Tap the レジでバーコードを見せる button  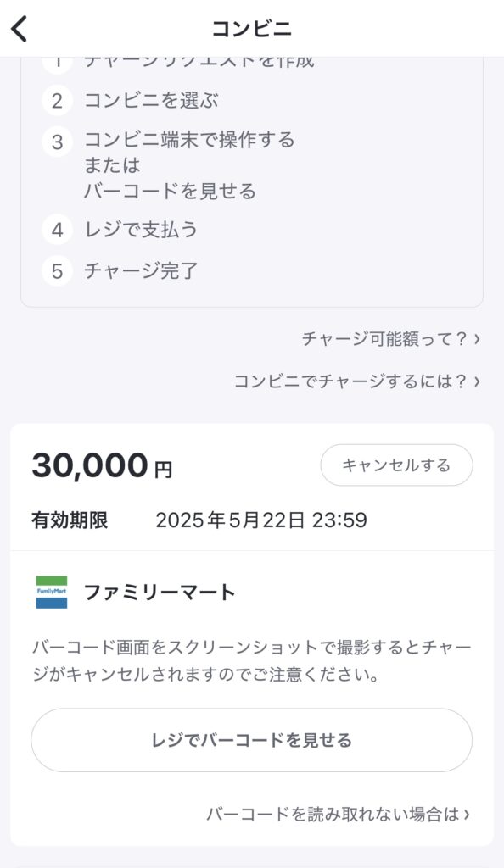point(252,739)
